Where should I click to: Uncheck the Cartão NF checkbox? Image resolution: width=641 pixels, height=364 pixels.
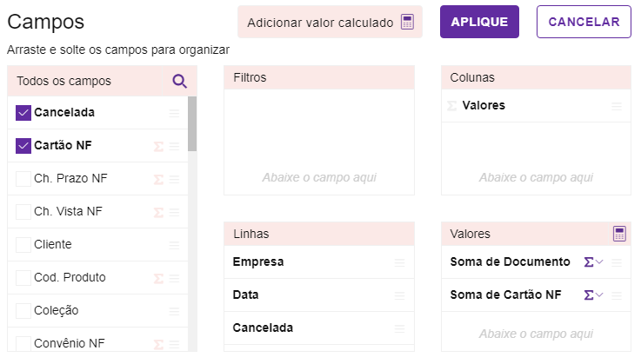[23, 146]
